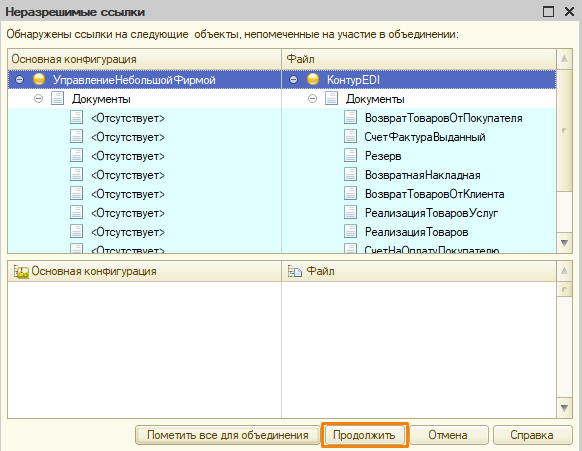Viewport: 582px width, 451px height.
Task: Click the lower panel Файл icon
Action: (x=295, y=272)
